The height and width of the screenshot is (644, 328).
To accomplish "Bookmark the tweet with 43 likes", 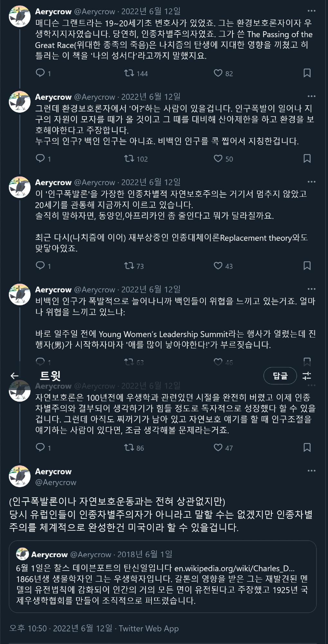I will point(307,266).
